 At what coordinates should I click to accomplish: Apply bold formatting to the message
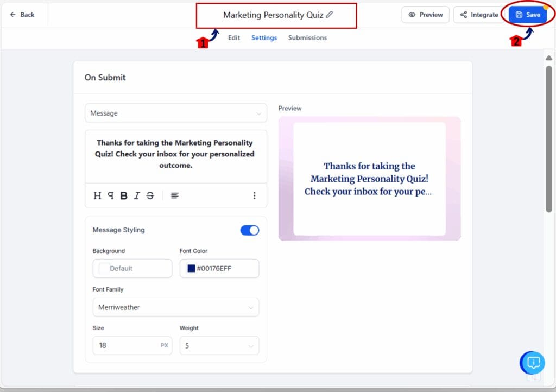tap(123, 195)
